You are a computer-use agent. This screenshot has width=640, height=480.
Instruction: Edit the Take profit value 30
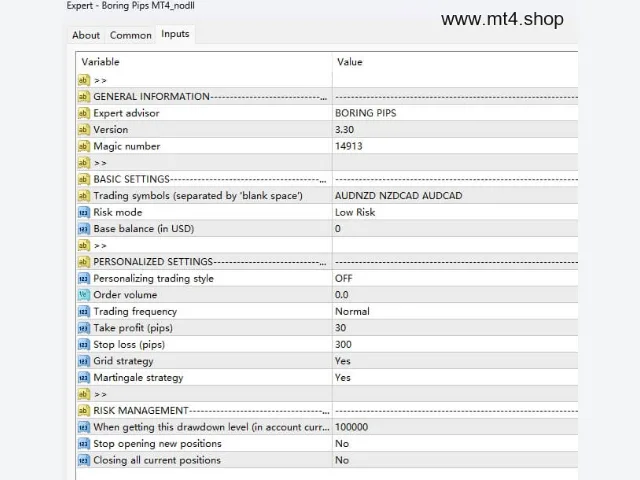(x=340, y=328)
